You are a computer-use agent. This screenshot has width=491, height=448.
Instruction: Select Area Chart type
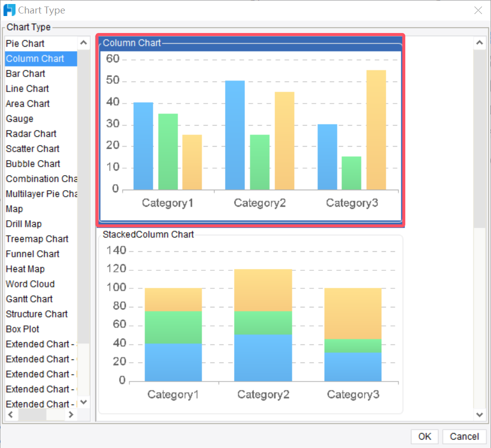[x=41, y=104]
